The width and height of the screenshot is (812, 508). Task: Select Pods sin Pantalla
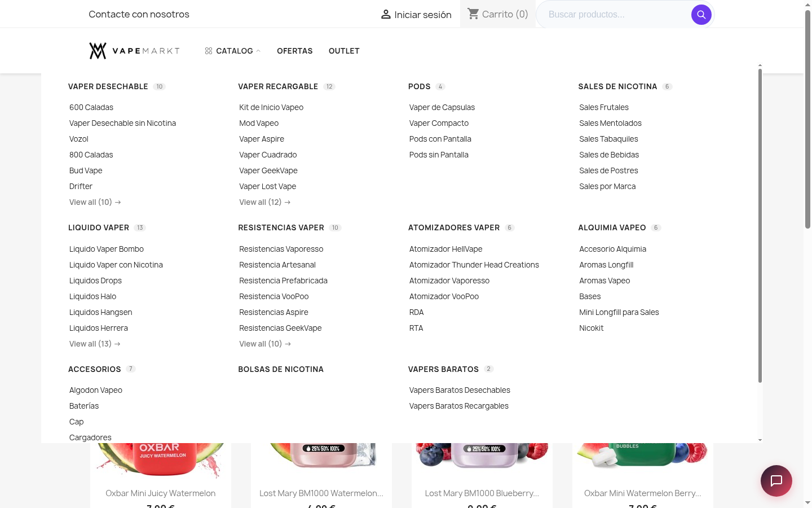click(439, 155)
